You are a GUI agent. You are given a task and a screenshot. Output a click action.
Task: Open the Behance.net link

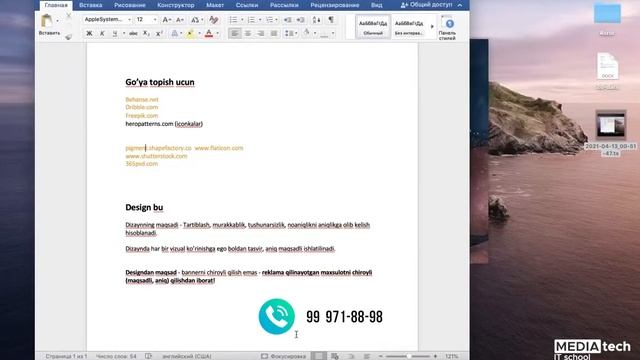pos(142,99)
